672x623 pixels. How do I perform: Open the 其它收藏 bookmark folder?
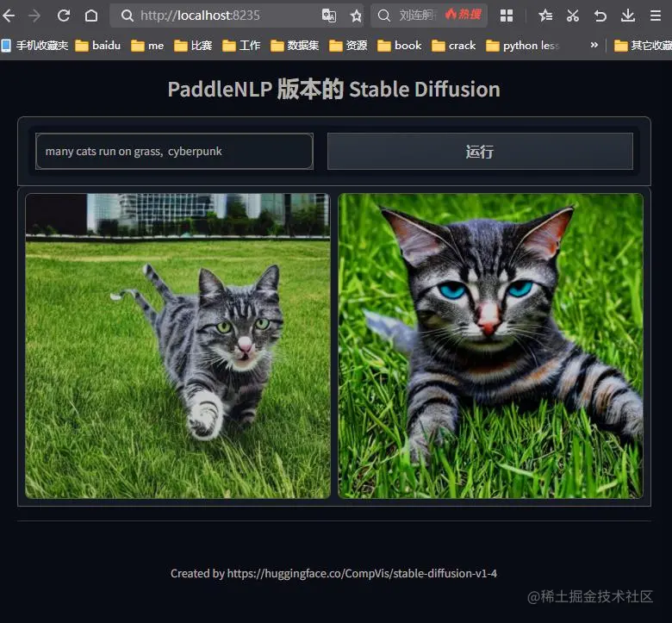point(643,46)
